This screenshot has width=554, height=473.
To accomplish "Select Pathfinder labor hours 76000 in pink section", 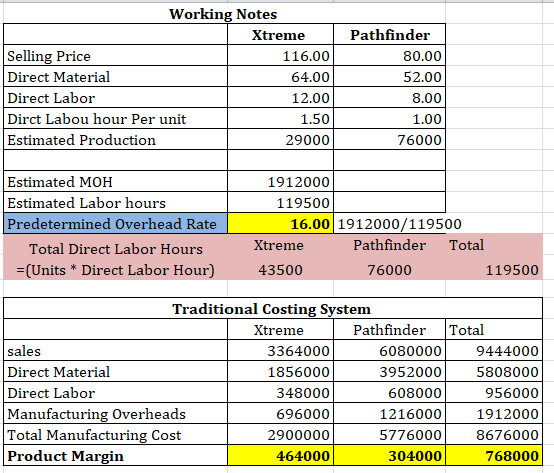I will point(389,270).
